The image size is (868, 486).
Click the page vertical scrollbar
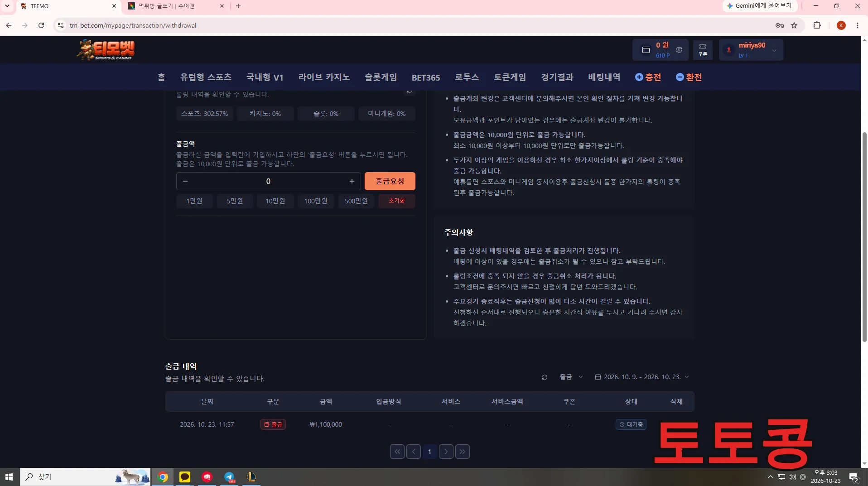pos(864,237)
